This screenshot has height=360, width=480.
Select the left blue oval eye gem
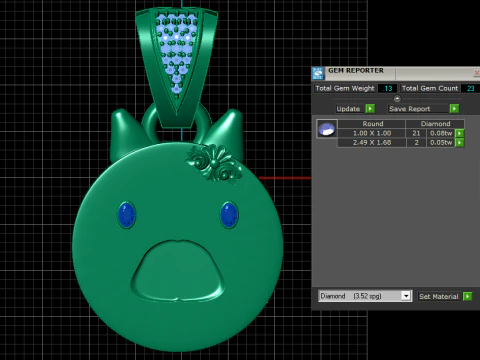(127, 215)
